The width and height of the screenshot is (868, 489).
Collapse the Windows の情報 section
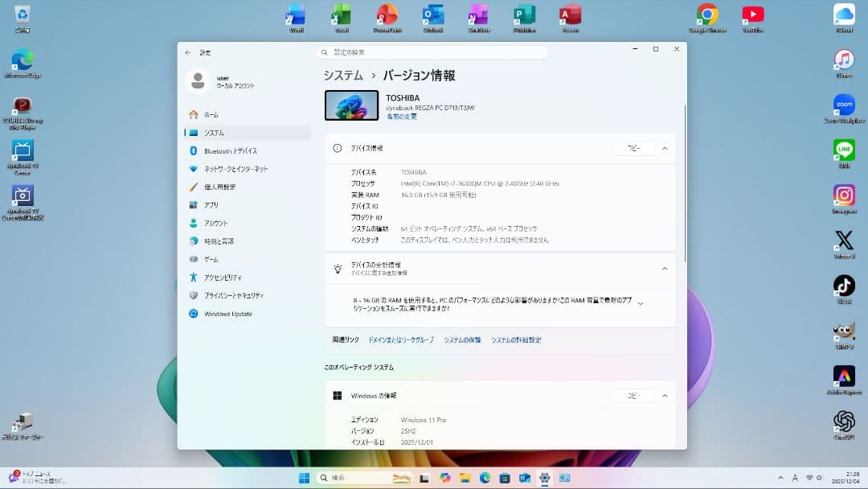pos(665,395)
